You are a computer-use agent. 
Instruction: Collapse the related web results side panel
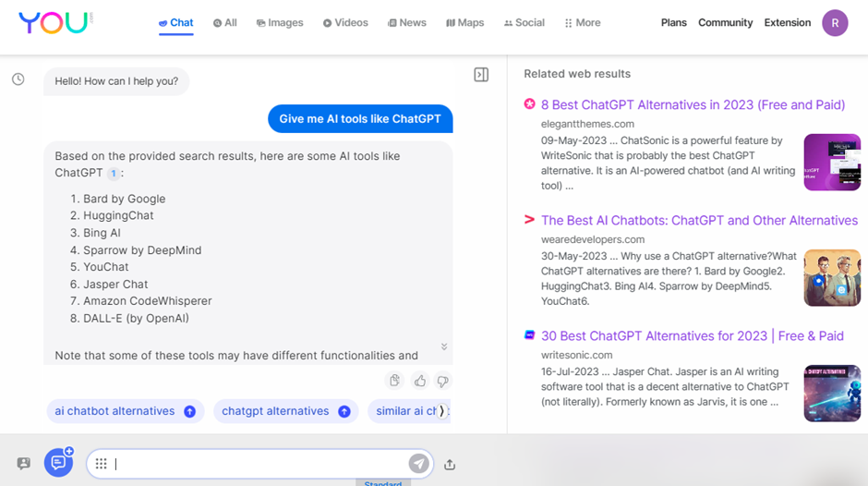tap(481, 75)
